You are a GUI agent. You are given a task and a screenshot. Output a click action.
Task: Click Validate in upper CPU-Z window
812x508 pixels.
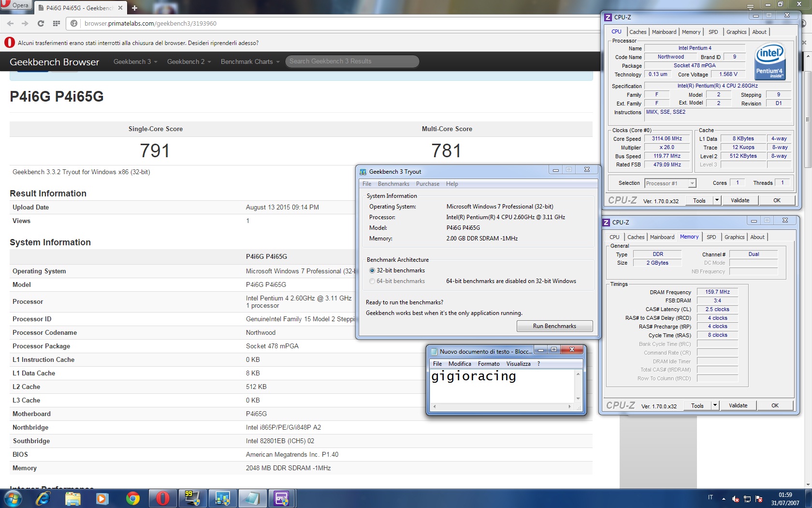tap(740, 200)
